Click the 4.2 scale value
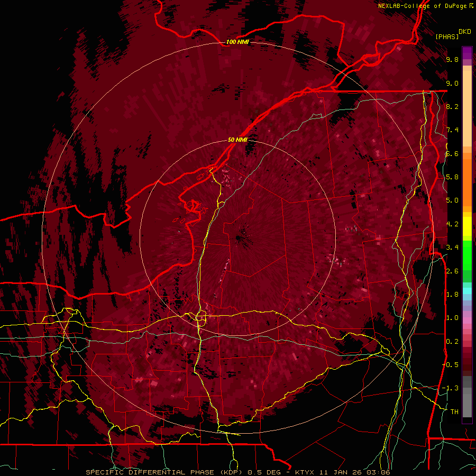476x476 pixels. pyautogui.click(x=452, y=224)
